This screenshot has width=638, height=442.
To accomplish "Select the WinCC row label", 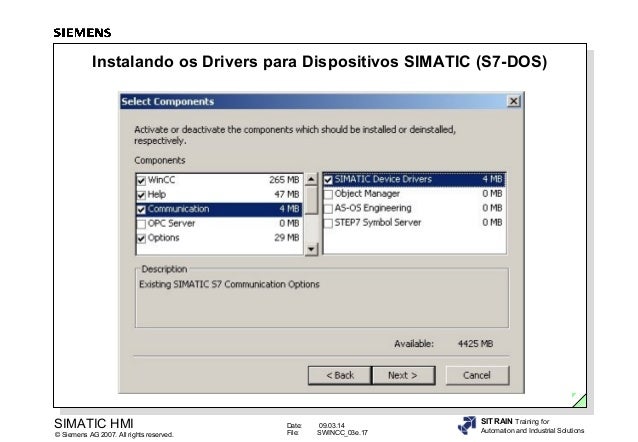I will [162, 180].
